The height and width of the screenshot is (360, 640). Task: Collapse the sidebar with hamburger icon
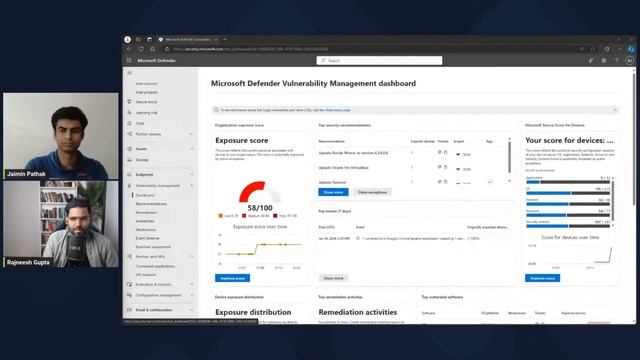(129, 73)
